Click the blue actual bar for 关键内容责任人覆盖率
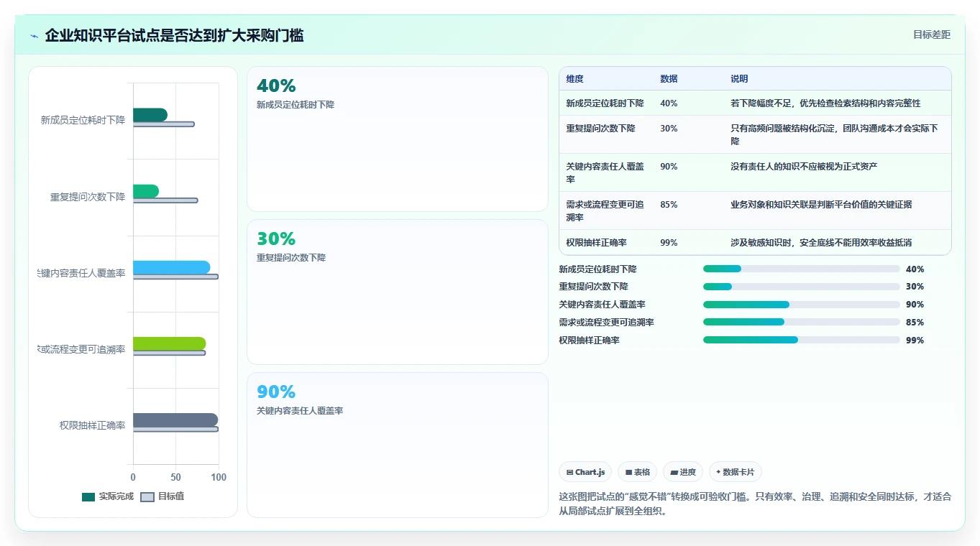 pyautogui.click(x=172, y=267)
